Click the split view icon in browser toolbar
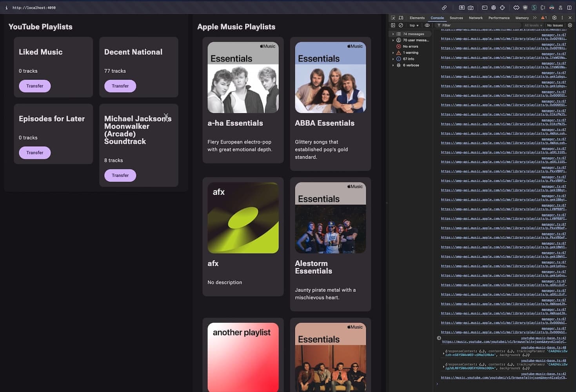 tap(569, 7)
